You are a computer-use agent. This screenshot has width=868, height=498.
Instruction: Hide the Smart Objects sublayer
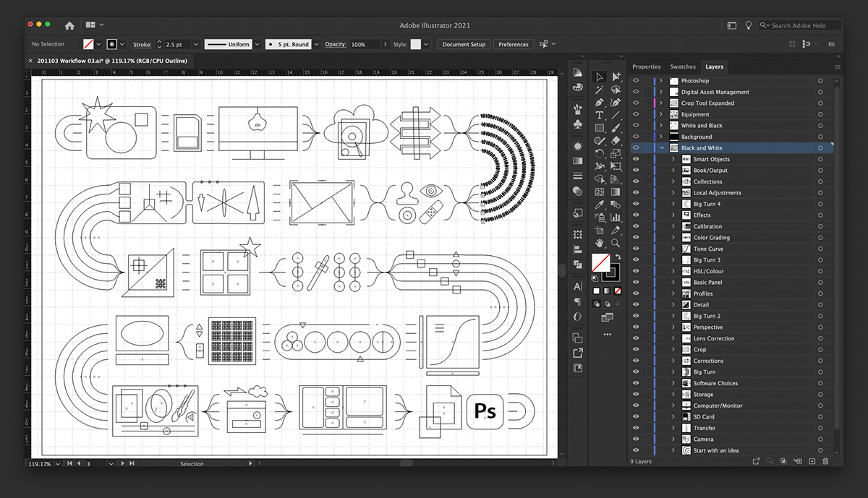coord(636,159)
